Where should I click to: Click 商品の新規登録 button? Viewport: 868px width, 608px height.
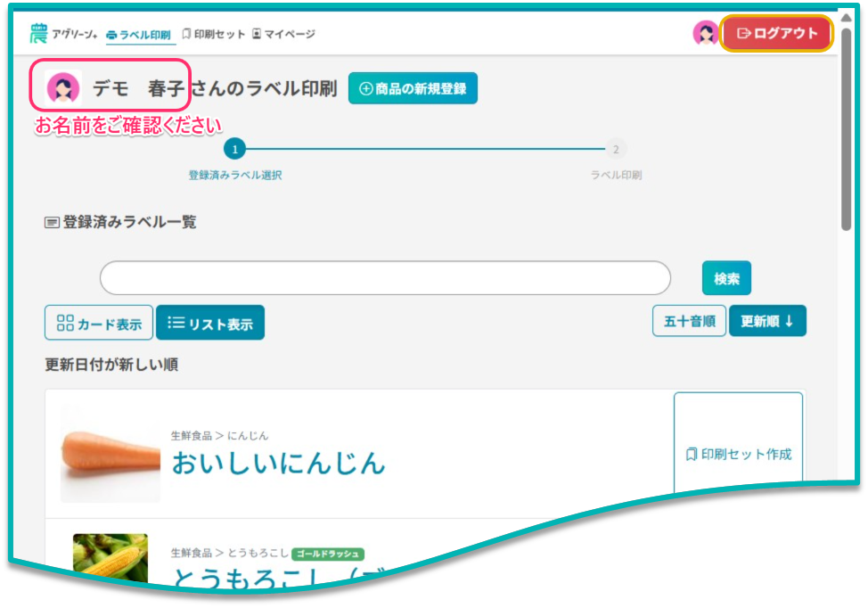pyautogui.click(x=413, y=88)
